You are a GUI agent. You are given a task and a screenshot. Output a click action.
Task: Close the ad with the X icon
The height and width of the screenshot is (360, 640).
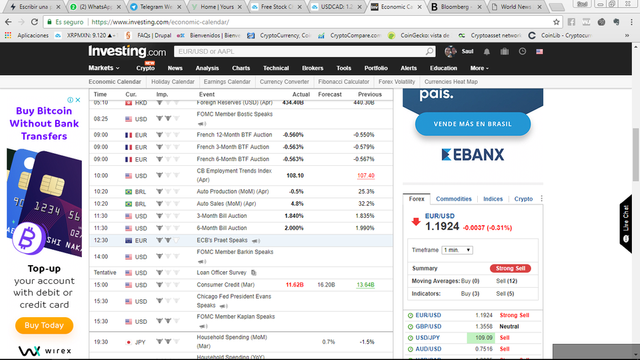tap(78, 100)
